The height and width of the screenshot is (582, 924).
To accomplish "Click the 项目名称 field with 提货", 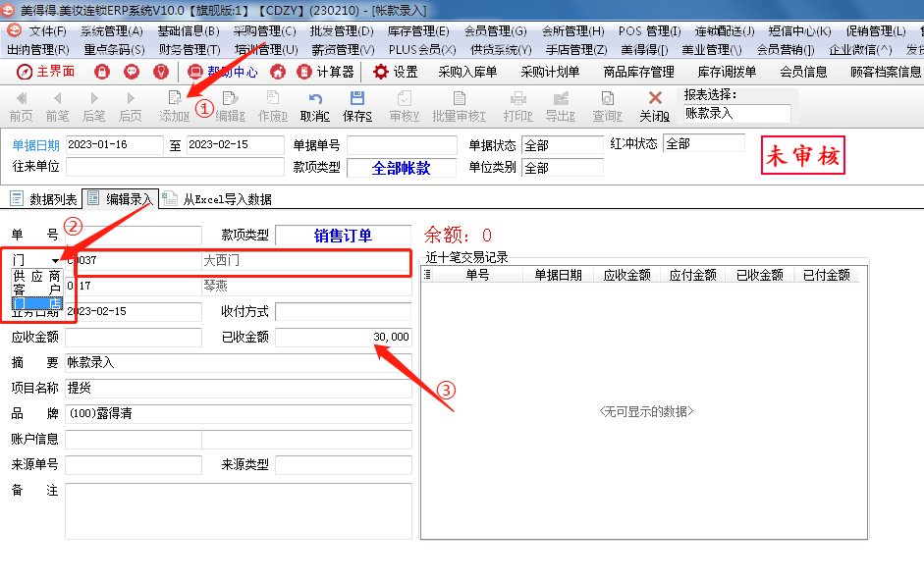I will [239, 389].
